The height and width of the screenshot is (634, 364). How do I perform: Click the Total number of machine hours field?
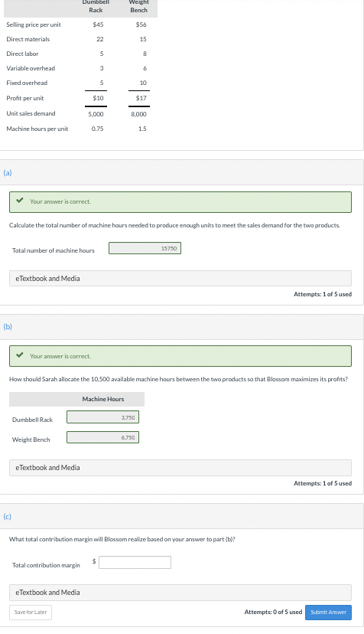tap(145, 248)
